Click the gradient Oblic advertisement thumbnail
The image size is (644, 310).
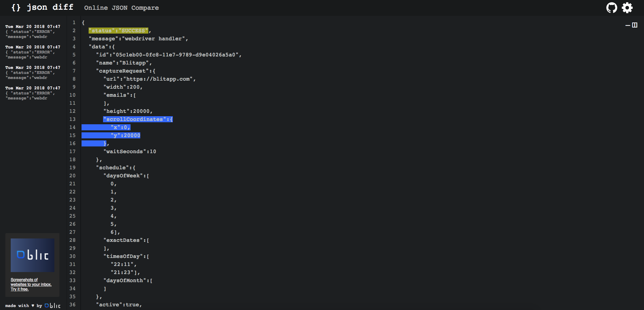(32, 255)
